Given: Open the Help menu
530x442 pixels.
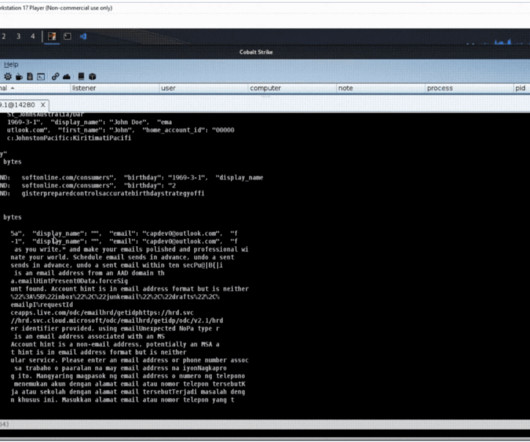Looking at the screenshot, I should 11,64.
